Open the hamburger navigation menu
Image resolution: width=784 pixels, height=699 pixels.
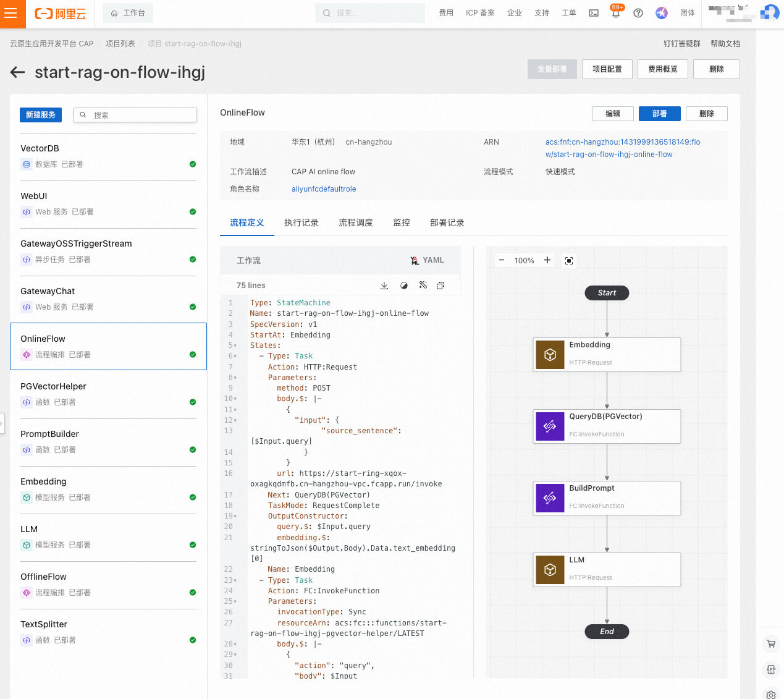coord(11,14)
